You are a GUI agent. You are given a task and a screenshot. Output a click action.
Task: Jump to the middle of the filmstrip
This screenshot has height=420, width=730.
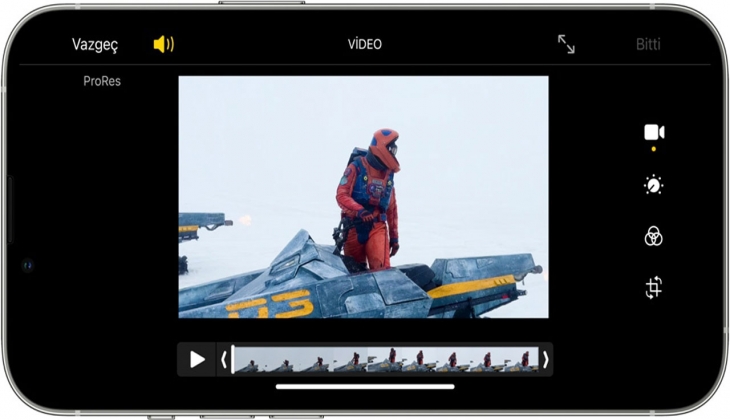tap(385, 359)
